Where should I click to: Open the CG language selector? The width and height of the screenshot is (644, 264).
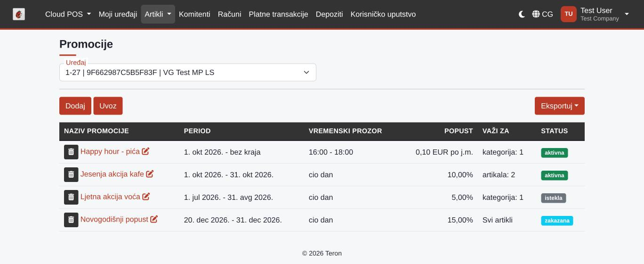click(x=542, y=14)
